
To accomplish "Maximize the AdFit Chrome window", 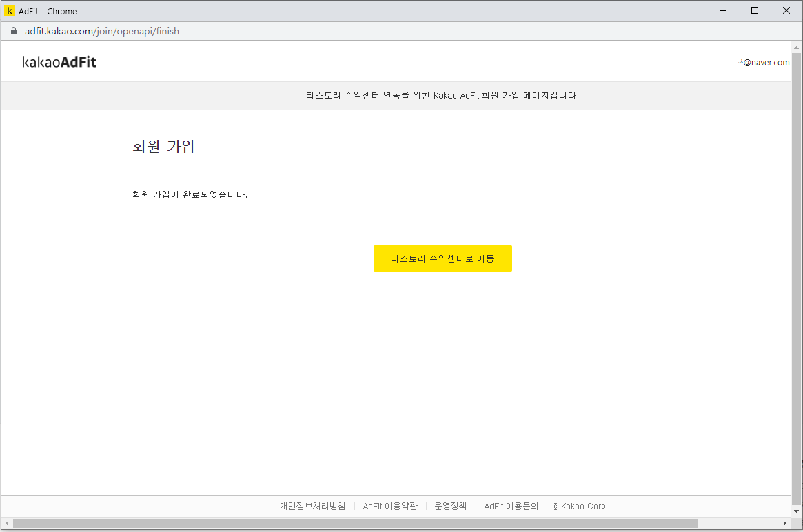I will [755, 11].
